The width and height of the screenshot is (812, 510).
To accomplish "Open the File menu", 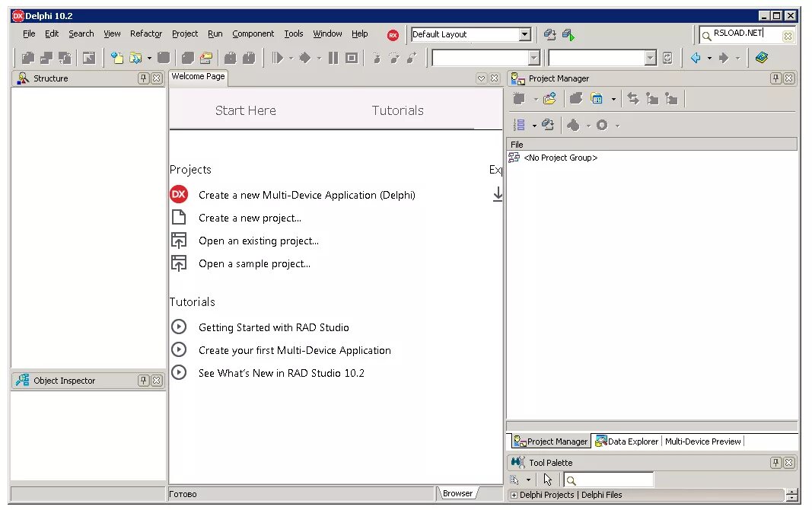I will click(x=29, y=33).
